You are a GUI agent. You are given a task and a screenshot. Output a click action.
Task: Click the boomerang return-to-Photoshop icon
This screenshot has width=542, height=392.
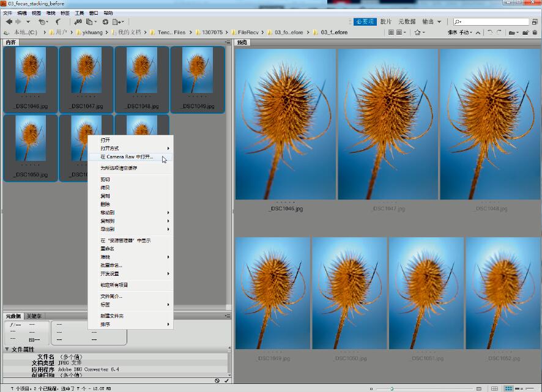(58, 22)
